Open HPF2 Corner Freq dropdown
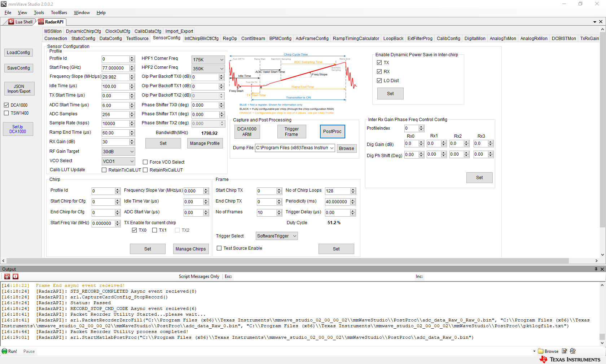Viewport: 606px width, 364px height. coord(208,69)
